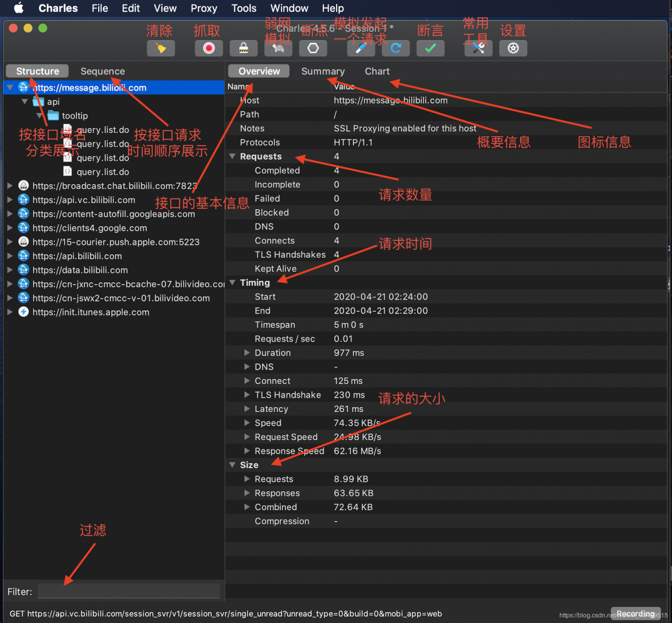The image size is (672, 623).
Task: Expand the TLS Handshake timing row
Action: (247, 395)
